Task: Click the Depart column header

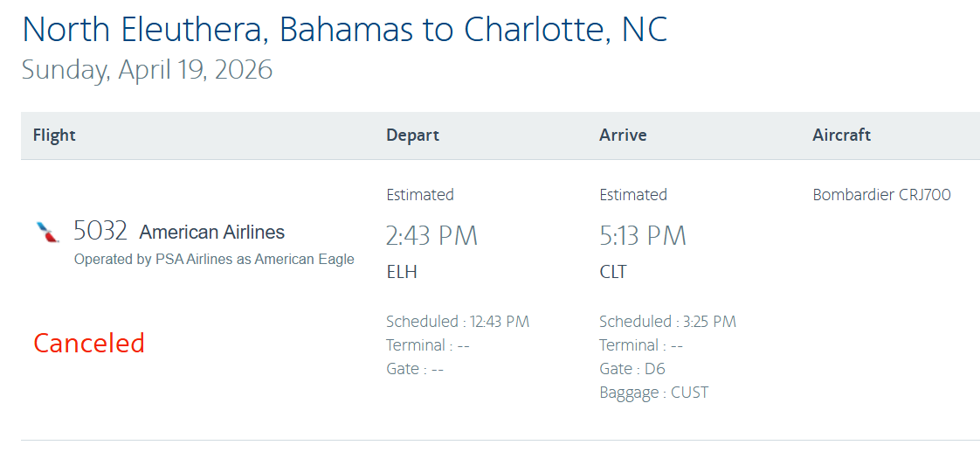Action: pos(412,136)
